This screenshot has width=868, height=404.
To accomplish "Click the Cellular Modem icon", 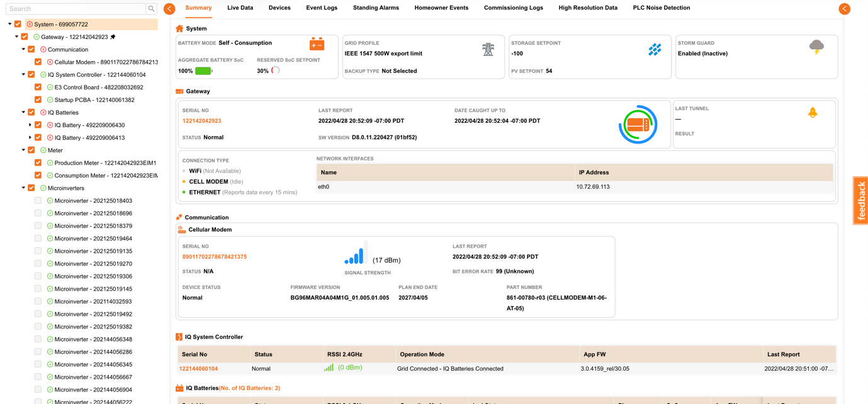I will pyautogui.click(x=182, y=230).
